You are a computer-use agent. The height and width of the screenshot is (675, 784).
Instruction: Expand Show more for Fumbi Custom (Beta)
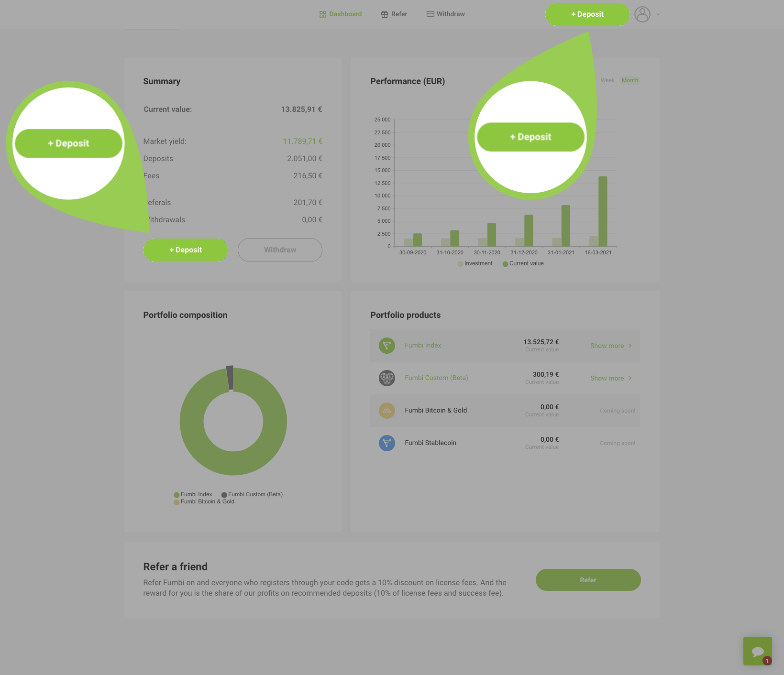click(610, 378)
